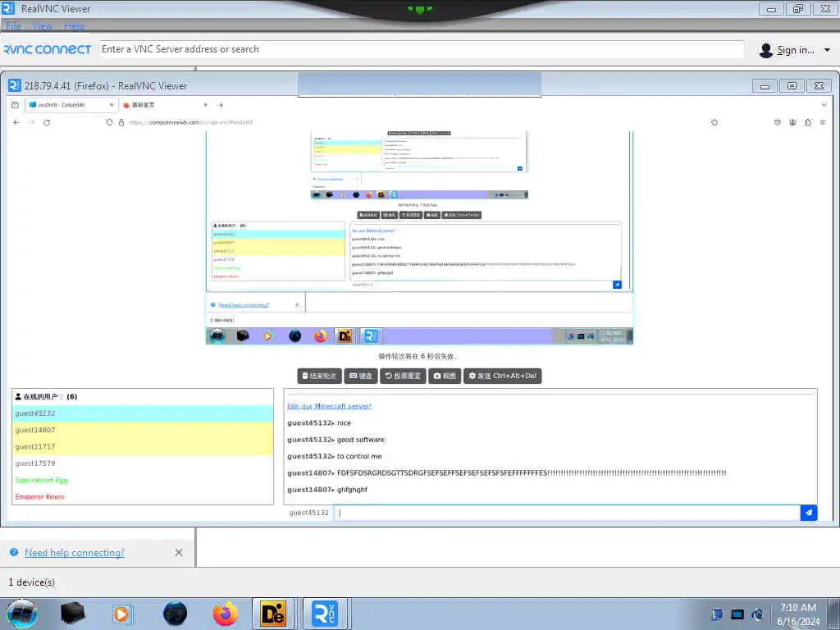840x630 pixels.
Task: Click the Firefox back arrow
Action: pos(16,122)
